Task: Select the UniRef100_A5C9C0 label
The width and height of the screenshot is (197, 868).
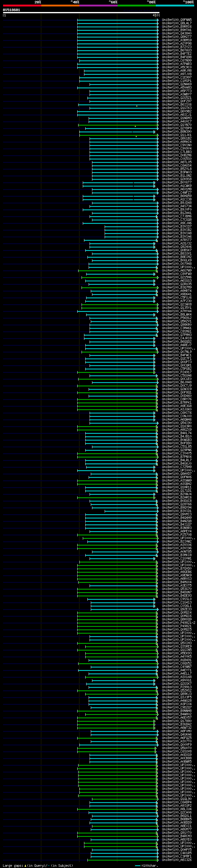Action: (x=177, y=67)
